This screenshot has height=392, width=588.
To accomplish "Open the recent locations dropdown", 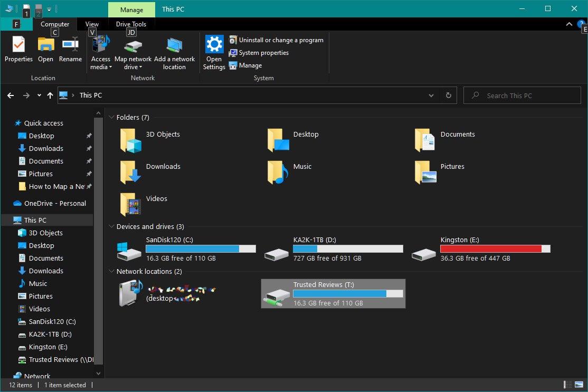I will click(39, 95).
